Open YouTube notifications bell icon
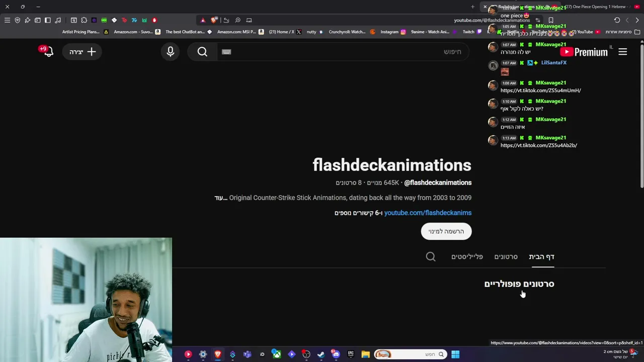 (x=48, y=52)
